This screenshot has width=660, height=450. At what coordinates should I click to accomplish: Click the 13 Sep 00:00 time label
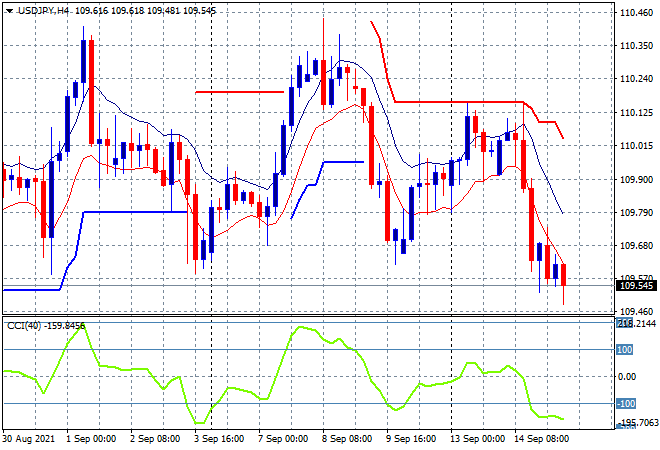coord(477,439)
